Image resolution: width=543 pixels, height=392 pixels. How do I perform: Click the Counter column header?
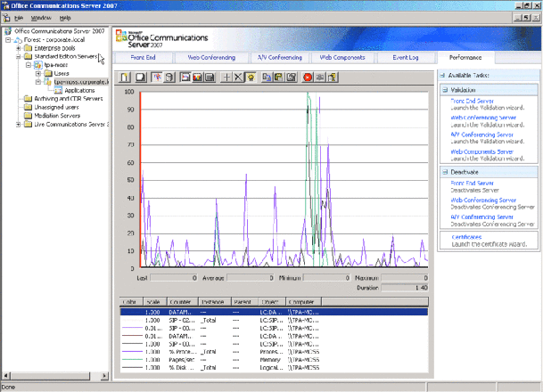183,302
